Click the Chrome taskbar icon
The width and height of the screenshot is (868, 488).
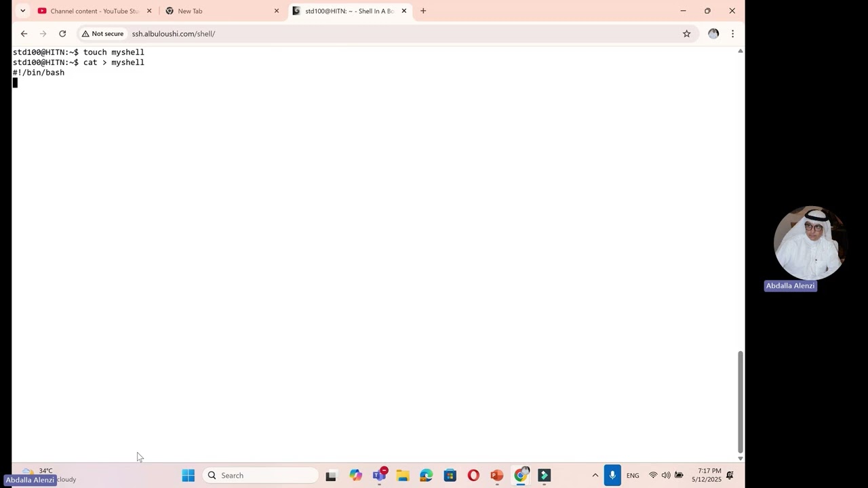(521, 475)
